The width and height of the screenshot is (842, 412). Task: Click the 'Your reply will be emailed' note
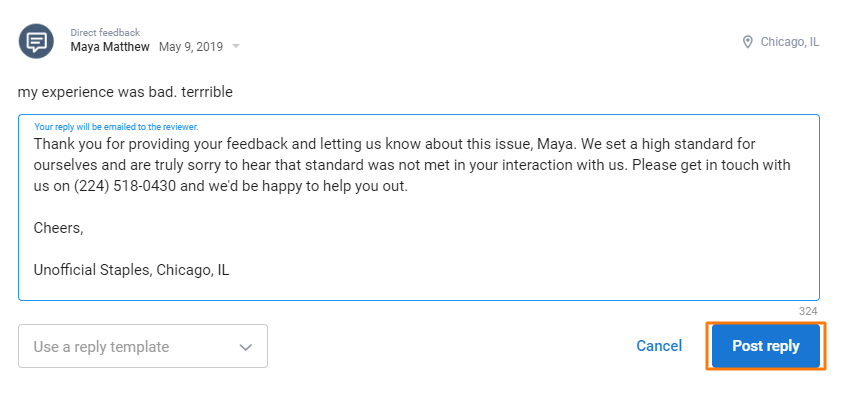pos(116,127)
